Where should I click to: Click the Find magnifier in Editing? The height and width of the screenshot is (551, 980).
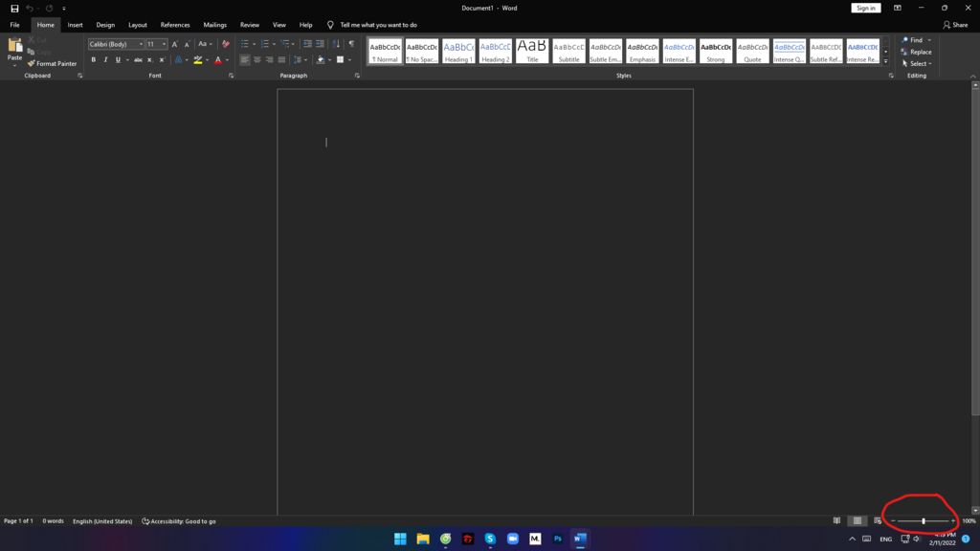click(x=905, y=40)
